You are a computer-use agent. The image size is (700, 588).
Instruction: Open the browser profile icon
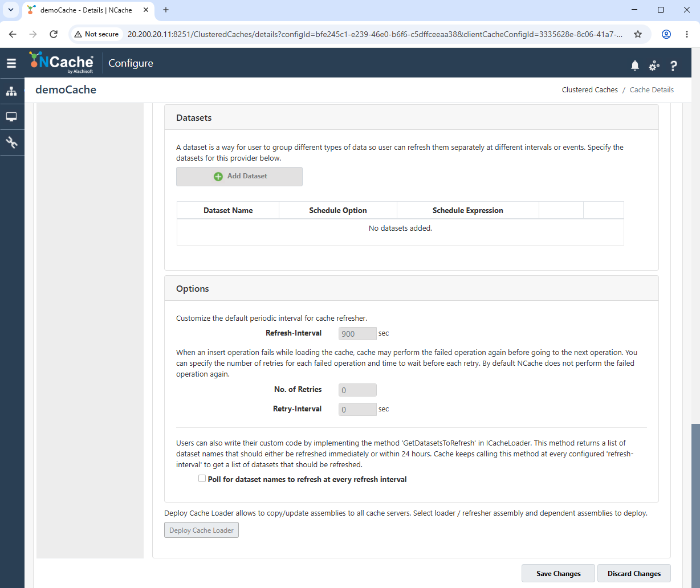[666, 34]
